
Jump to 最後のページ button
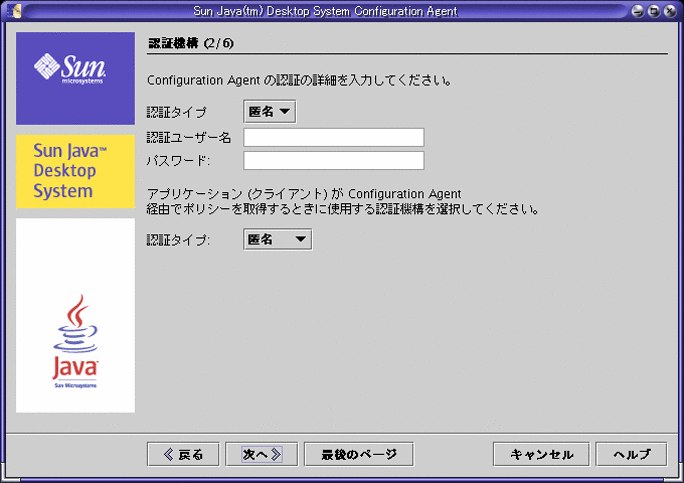[359, 455]
